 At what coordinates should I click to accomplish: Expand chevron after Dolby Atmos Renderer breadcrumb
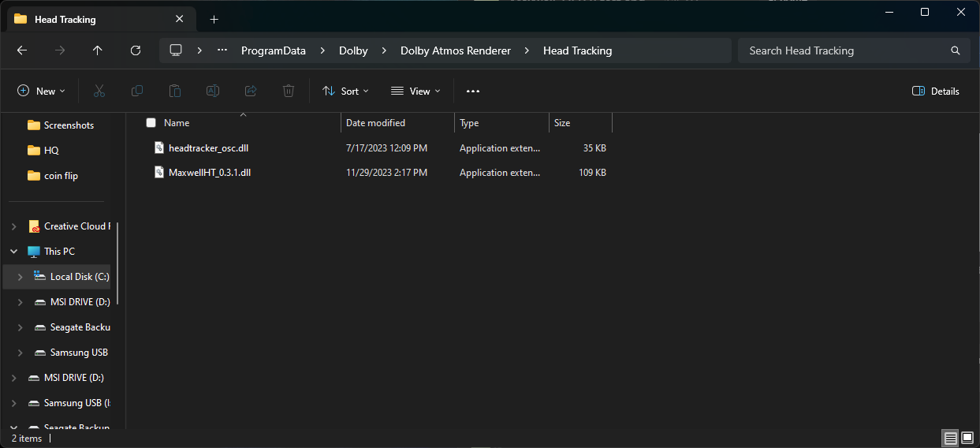(527, 50)
